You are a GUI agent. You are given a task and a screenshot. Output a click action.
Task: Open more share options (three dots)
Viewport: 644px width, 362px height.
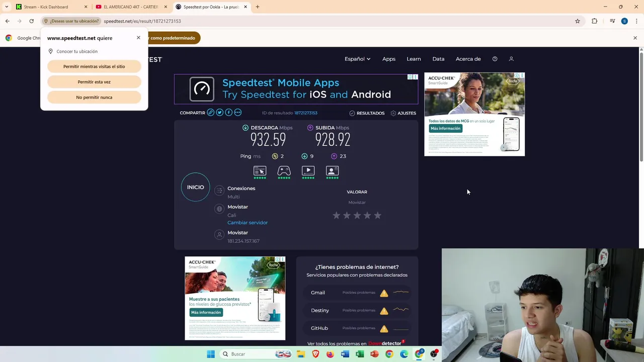237,113
